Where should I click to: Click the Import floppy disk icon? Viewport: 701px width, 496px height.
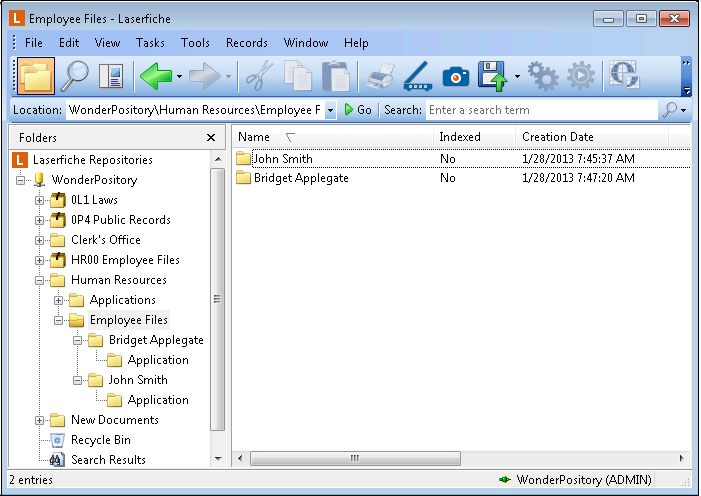click(x=493, y=76)
